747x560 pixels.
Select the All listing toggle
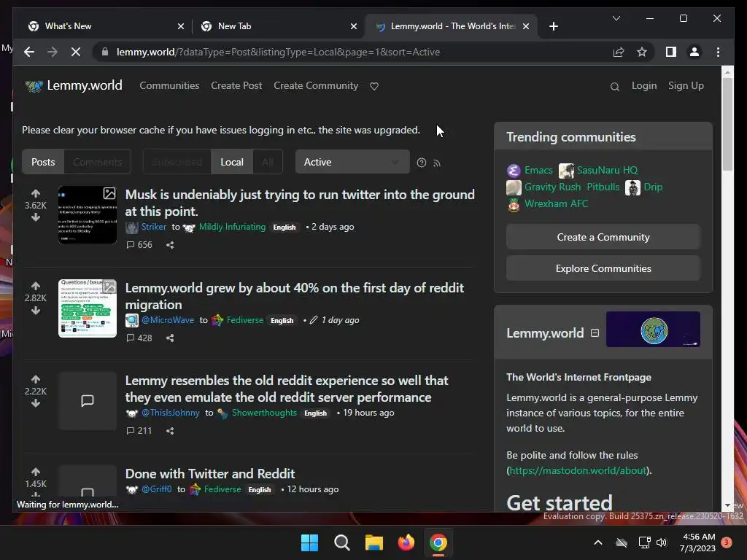[268, 162]
